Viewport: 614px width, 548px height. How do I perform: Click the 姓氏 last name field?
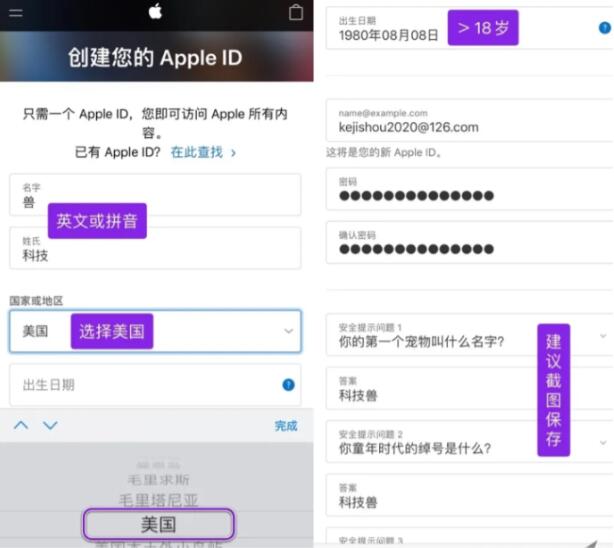[155, 248]
